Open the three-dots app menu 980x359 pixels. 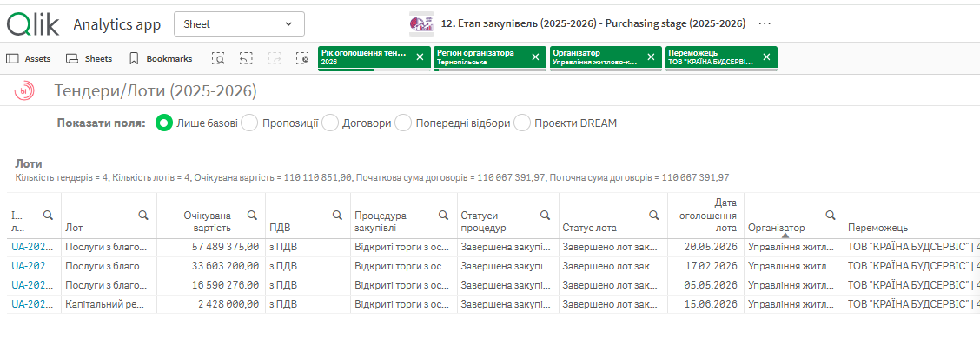[x=765, y=23]
